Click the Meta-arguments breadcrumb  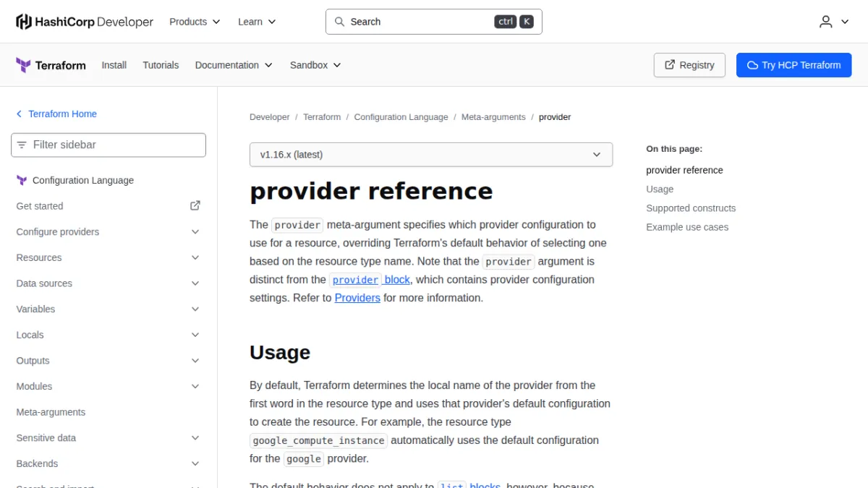pos(493,117)
